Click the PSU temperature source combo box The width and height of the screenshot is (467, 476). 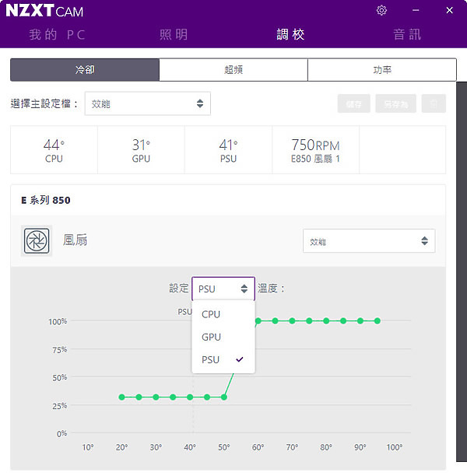point(223,289)
